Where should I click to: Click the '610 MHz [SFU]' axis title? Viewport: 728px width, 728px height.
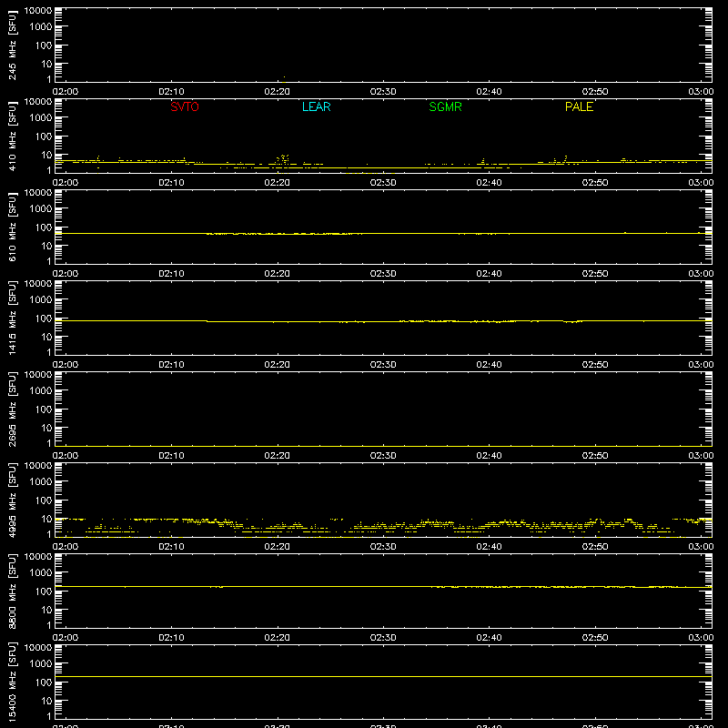(12, 227)
